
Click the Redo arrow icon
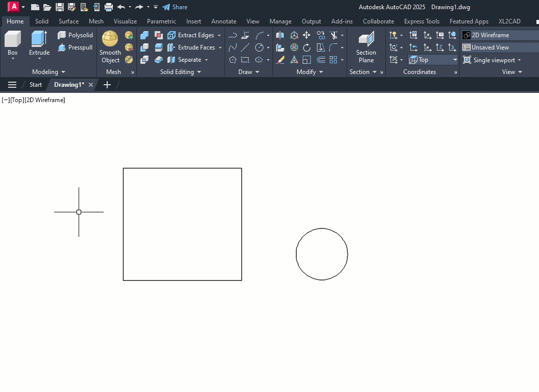pyautogui.click(x=139, y=7)
